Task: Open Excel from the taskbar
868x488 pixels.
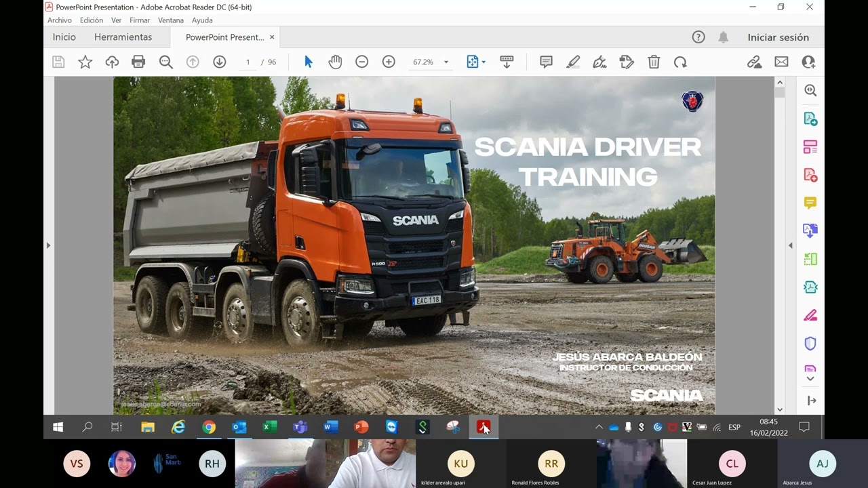Action: (x=269, y=427)
